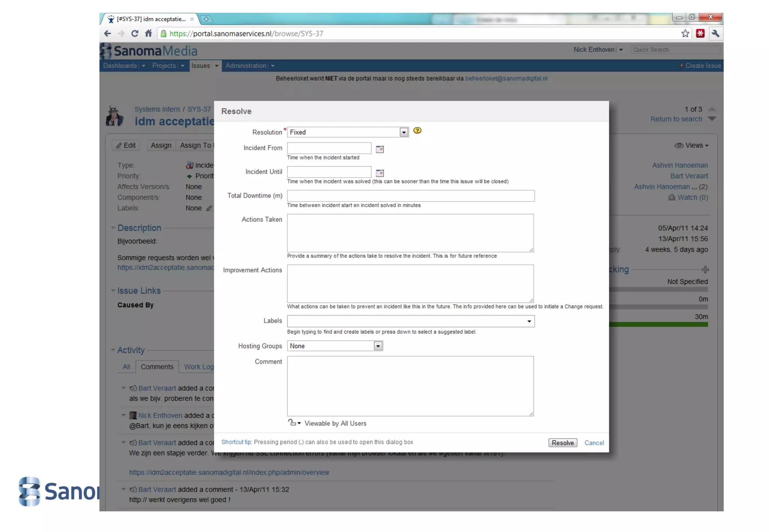Click into the Total Downtime field
Image resolution: width=769 pixels, height=532 pixels.
tap(410, 196)
